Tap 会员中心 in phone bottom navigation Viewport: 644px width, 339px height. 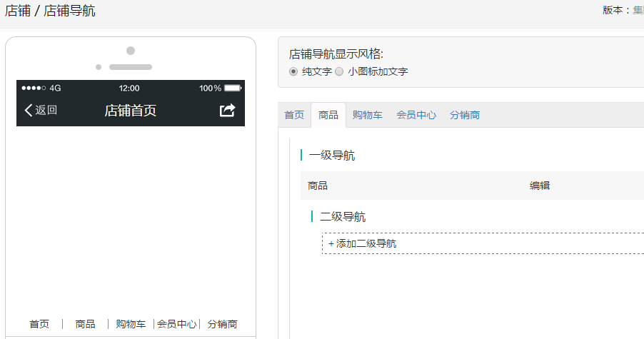click(x=176, y=324)
